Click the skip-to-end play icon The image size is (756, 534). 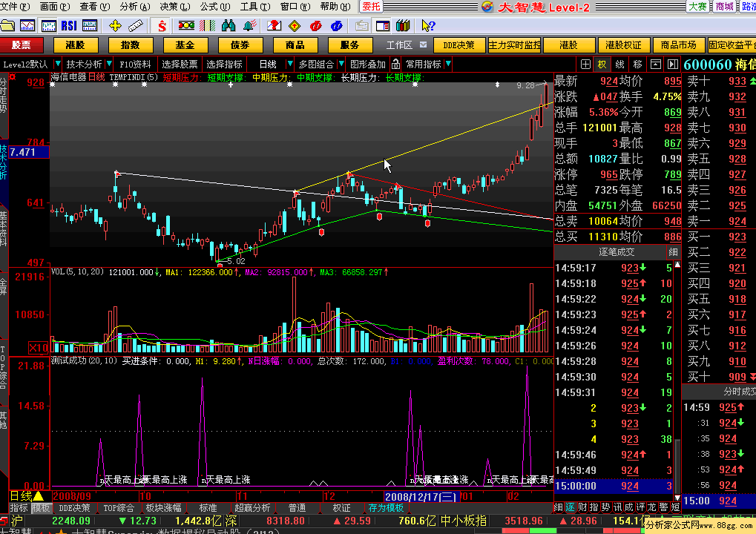(673, 64)
